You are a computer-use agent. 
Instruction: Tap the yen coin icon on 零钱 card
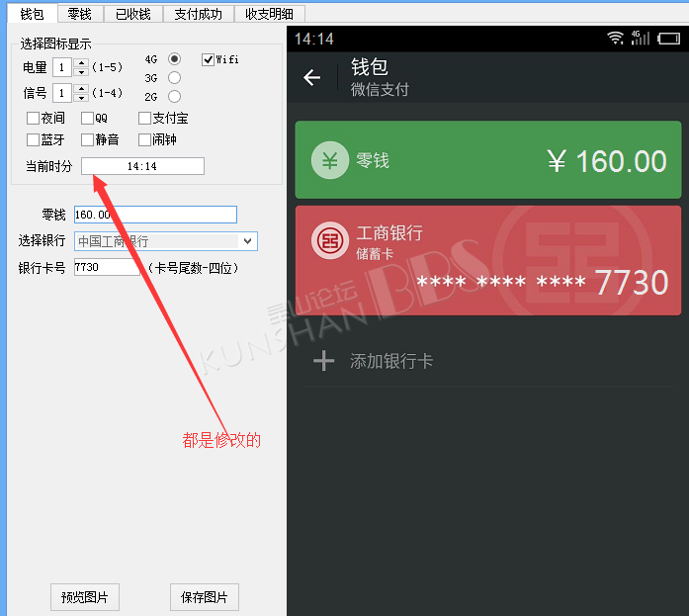[330, 160]
